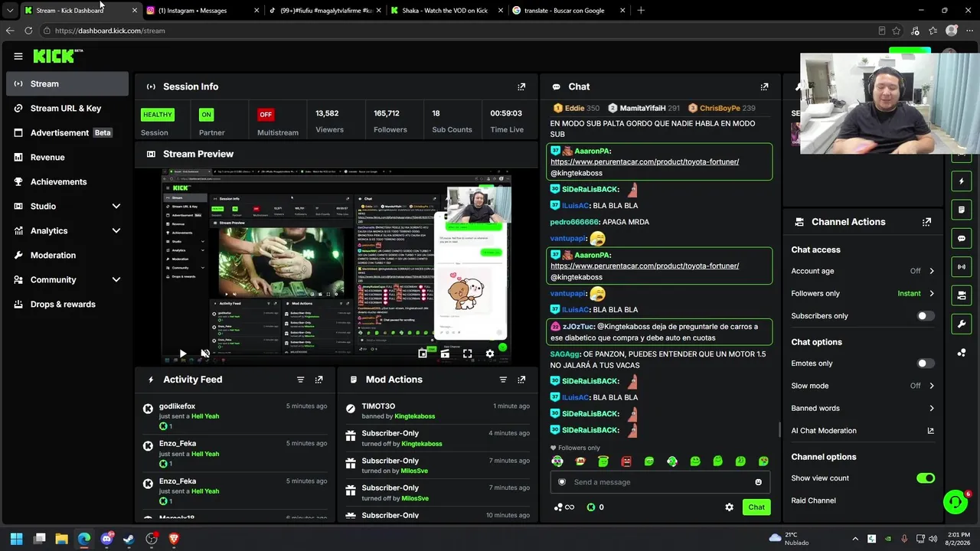Click the green Chat send button
Screen dimensions: 980x551
(756, 507)
